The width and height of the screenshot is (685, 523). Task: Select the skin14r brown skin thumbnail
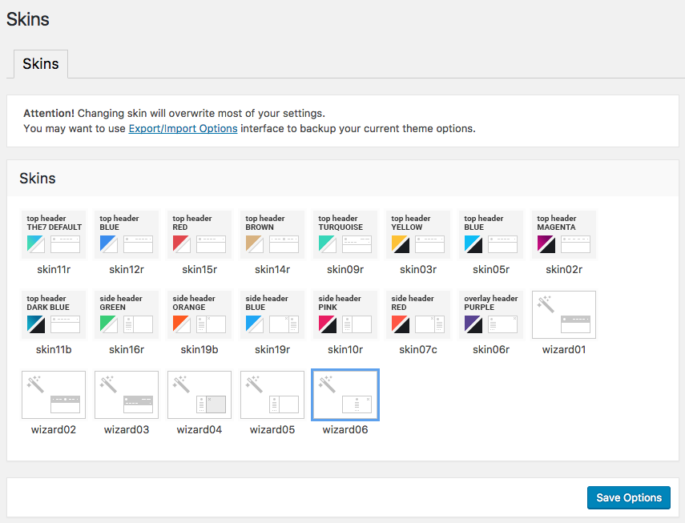[x=272, y=235]
